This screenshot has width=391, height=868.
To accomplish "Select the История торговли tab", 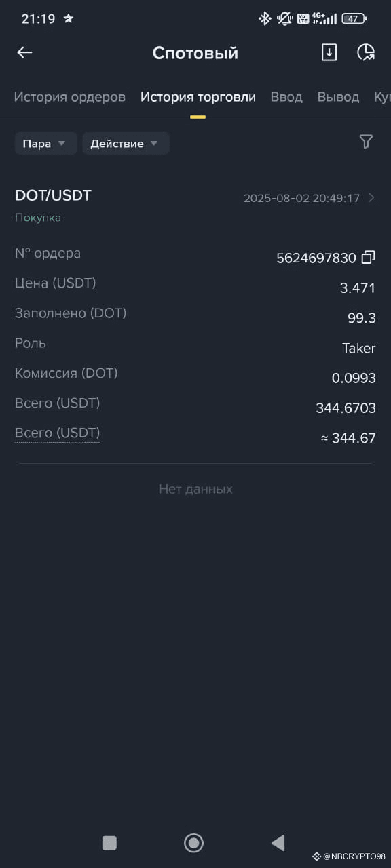I will [198, 97].
